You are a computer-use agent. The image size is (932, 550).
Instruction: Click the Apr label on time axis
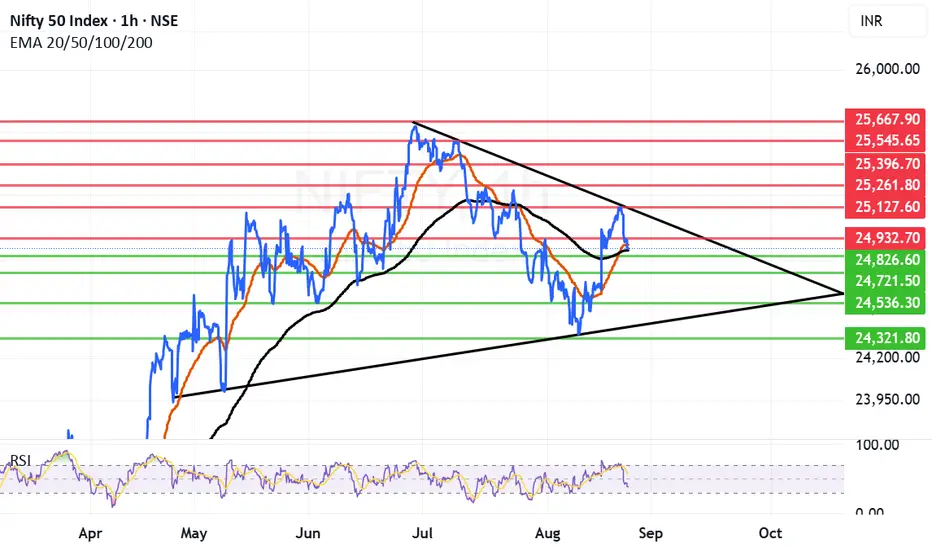click(x=90, y=533)
